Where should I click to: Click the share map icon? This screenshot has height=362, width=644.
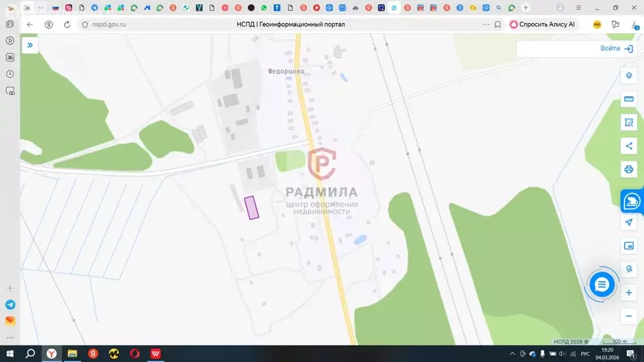[x=628, y=146]
